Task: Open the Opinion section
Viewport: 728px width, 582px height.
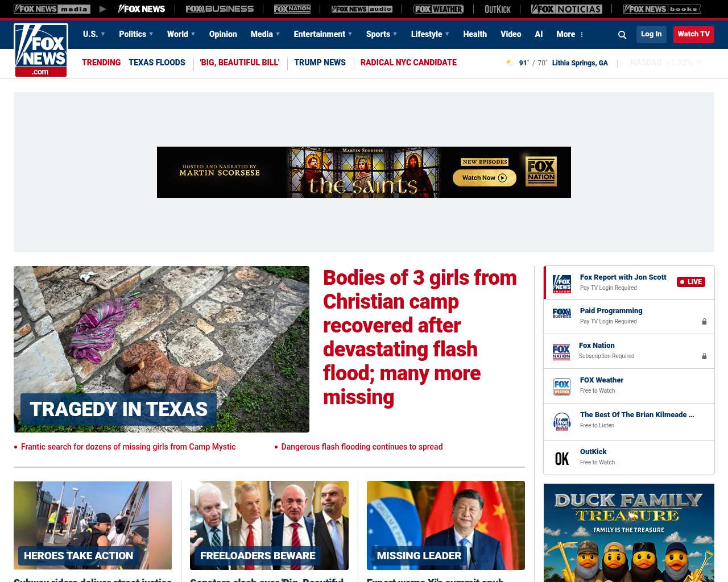Action: coord(223,34)
